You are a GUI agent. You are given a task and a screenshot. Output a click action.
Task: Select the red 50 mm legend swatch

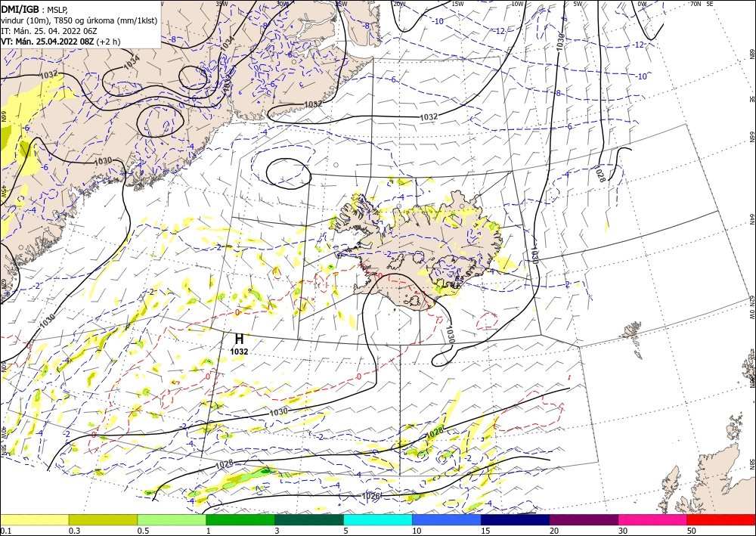[721, 519]
